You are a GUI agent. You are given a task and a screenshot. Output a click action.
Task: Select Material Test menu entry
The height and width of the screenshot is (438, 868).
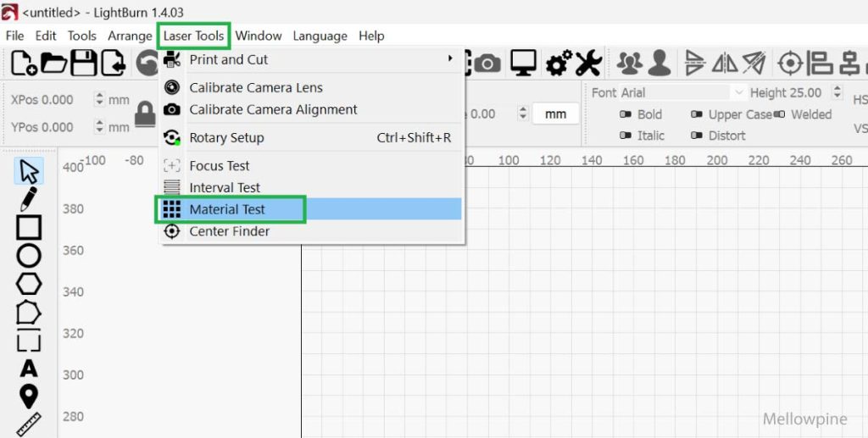312,209
